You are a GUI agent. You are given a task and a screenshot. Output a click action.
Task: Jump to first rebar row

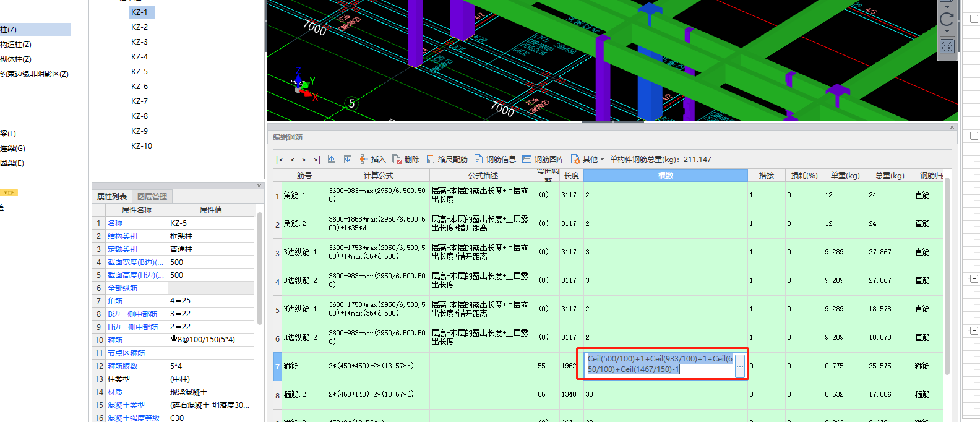click(280, 160)
